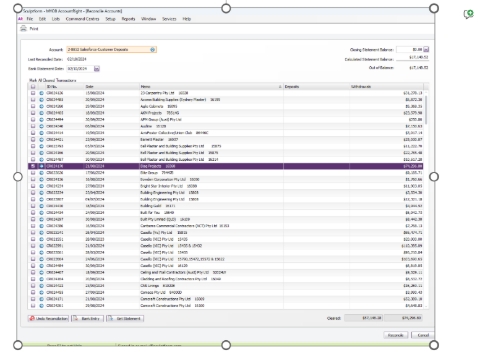Select the Cladding and Roofing Contractors memo cell
480x360 pixels.
coord(211,279)
